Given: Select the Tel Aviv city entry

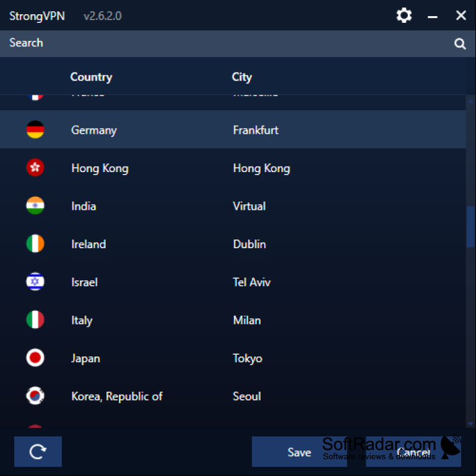Looking at the screenshot, I should (252, 282).
